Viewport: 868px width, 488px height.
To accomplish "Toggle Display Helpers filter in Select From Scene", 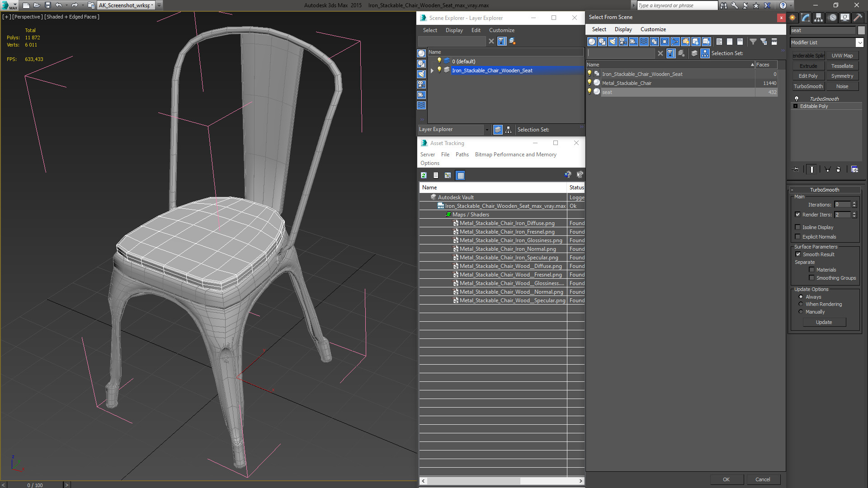I will 633,42.
